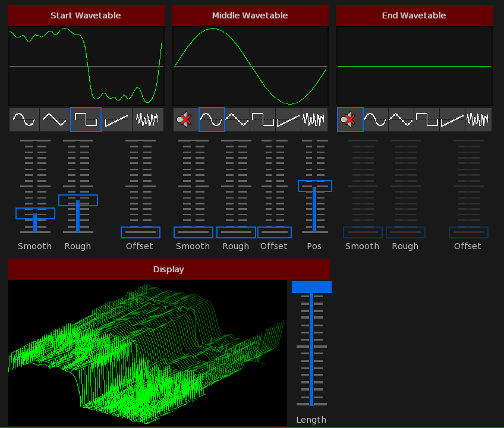
Task: Choose sawtooth wave for End Wavetable
Action: pyautogui.click(x=452, y=119)
